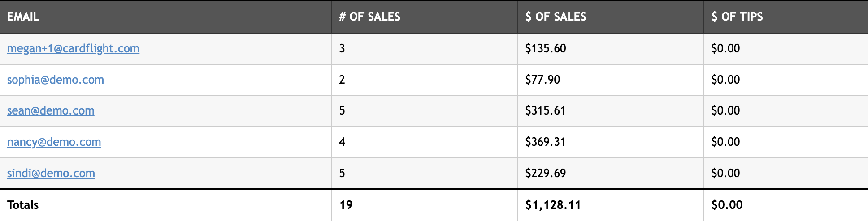Open the sophia@demo.com email link

[56, 80]
